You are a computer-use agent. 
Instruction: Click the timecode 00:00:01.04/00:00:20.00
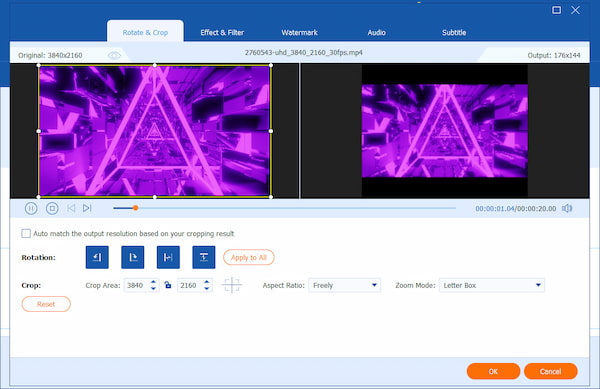[515, 208]
